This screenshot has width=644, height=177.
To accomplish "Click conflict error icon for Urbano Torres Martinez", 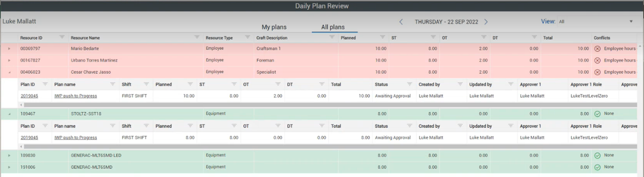I will 597,60.
